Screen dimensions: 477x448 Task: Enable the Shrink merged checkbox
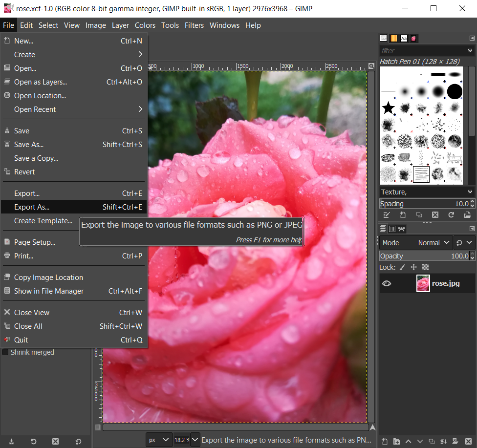(5, 352)
